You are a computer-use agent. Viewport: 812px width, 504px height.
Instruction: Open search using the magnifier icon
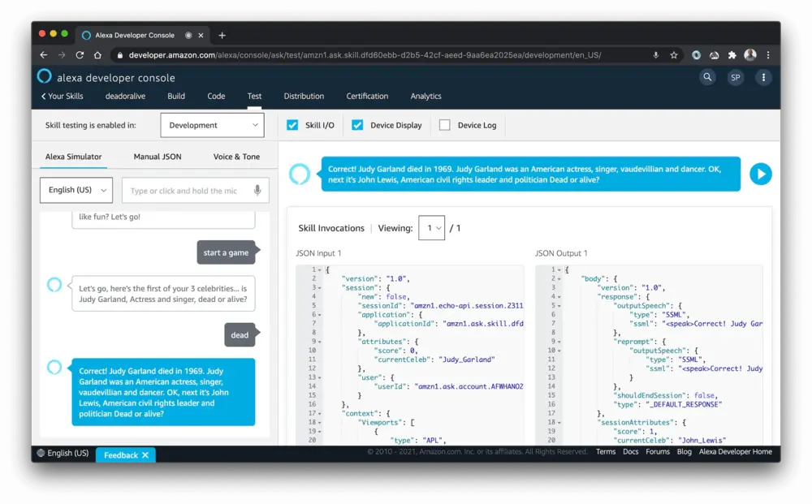coord(708,77)
